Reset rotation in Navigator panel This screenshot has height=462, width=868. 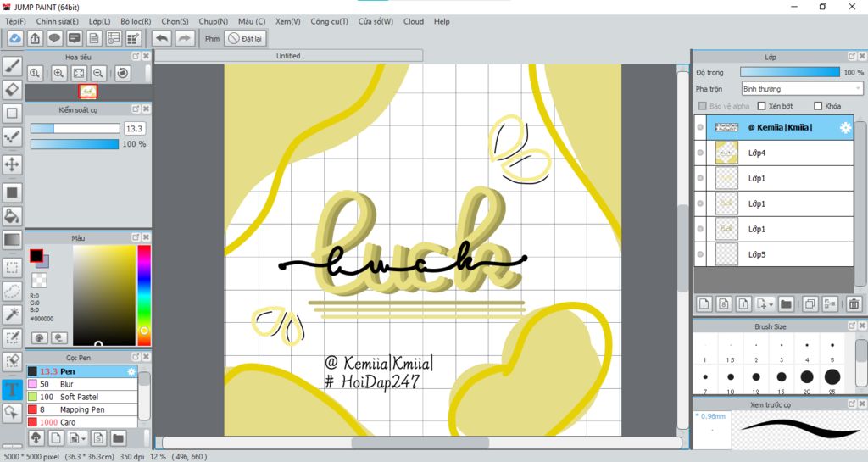click(x=123, y=73)
